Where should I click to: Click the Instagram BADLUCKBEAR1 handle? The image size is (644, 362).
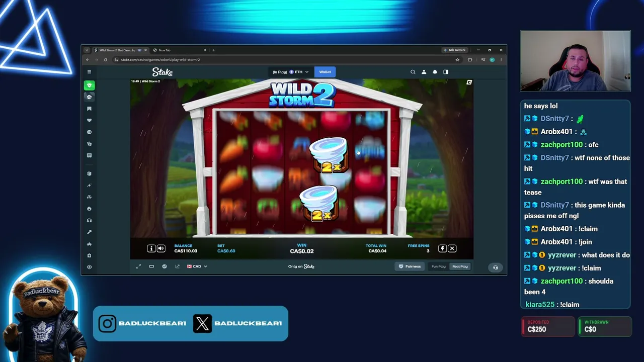143,324
